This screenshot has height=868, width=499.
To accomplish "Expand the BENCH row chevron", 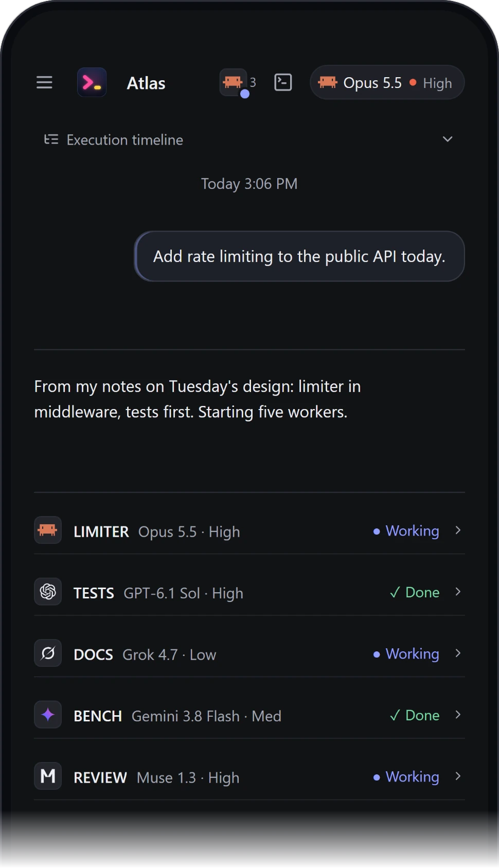I will tap(458, 715).
